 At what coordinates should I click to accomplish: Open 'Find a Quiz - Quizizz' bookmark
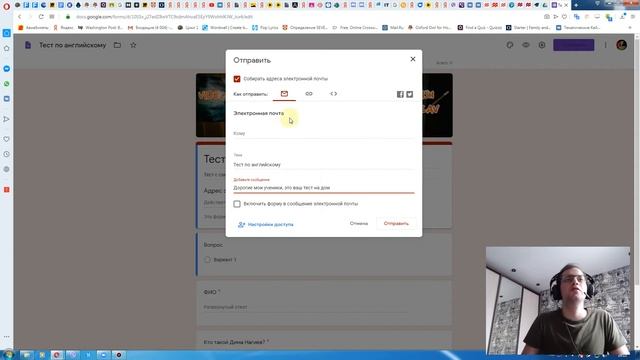(480, 28)
